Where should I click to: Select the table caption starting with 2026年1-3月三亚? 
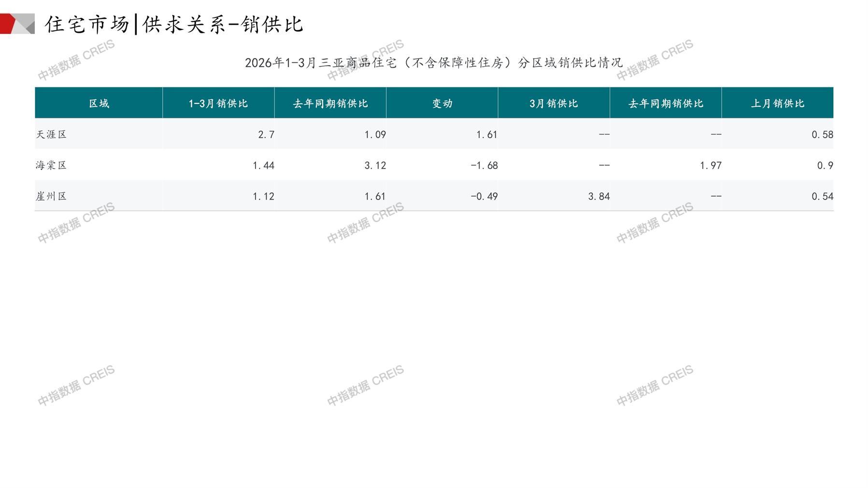[x=433, y=63]
